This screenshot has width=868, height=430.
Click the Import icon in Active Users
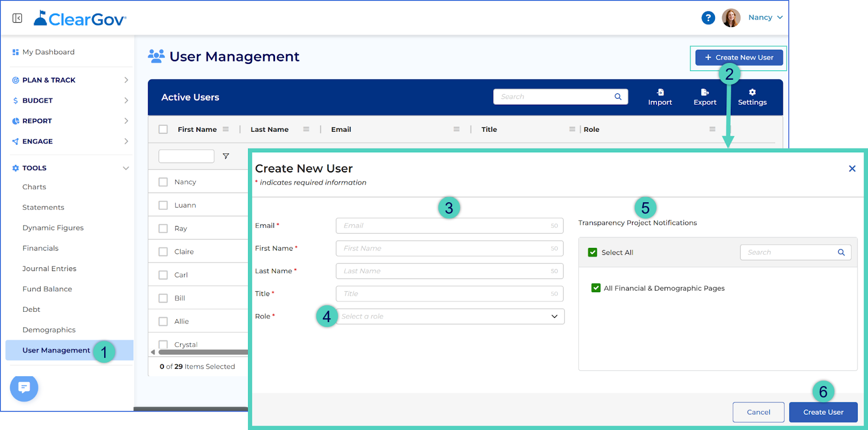point(660,92)
